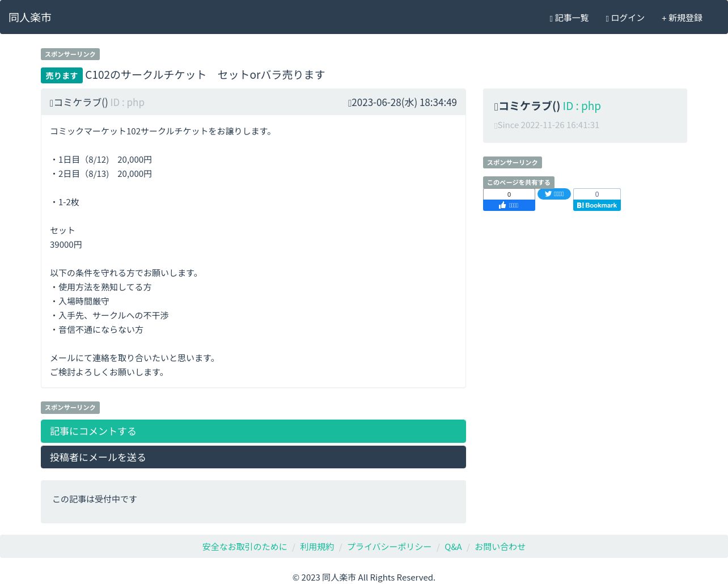Click the Hatena B! Bookmark button
728x584 pixels.
point(597,205)
